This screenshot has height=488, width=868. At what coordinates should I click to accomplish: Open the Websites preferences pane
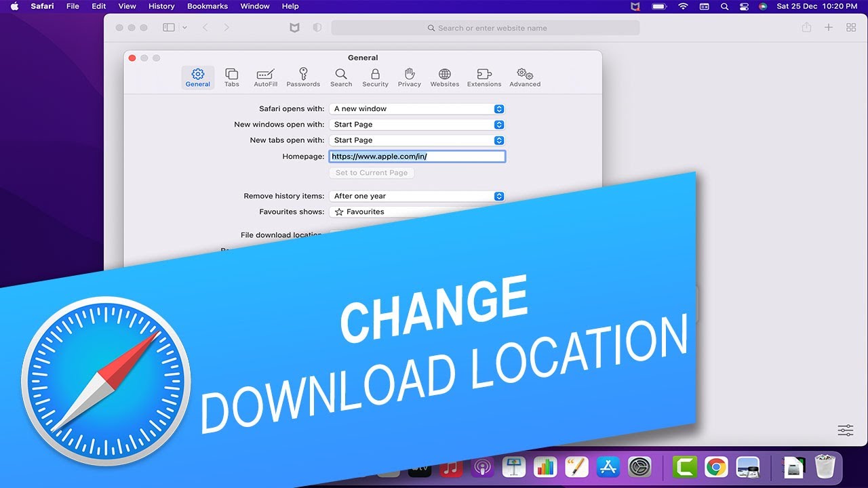(x=445, y=77)
